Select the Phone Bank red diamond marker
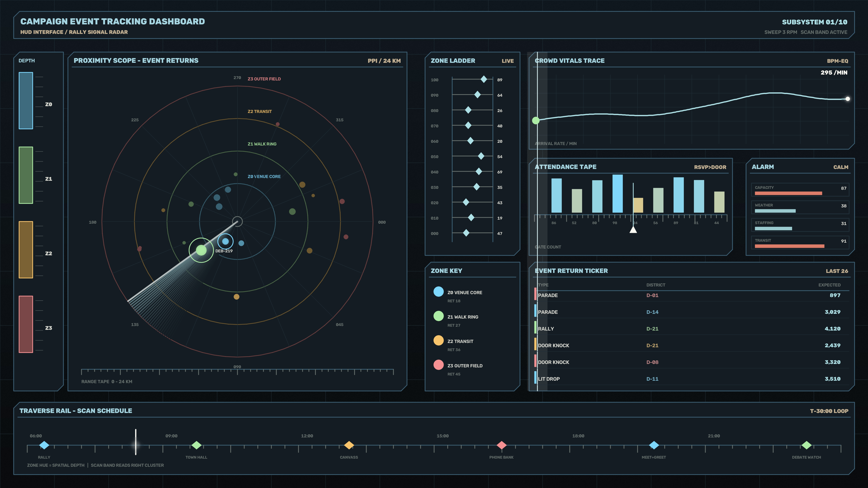The width and height of the screenshot is (868, 488). 502,445
